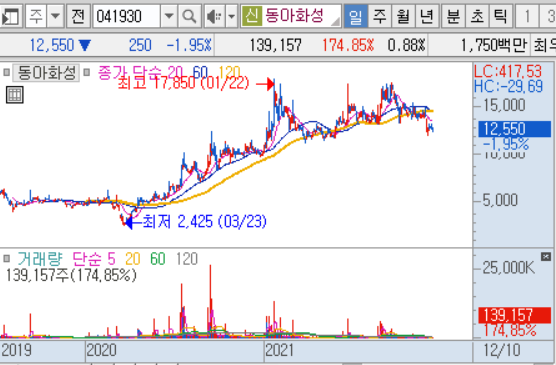Click the 12/10 date label
This screenshot has height=365, width=556.
click(502, 350)
